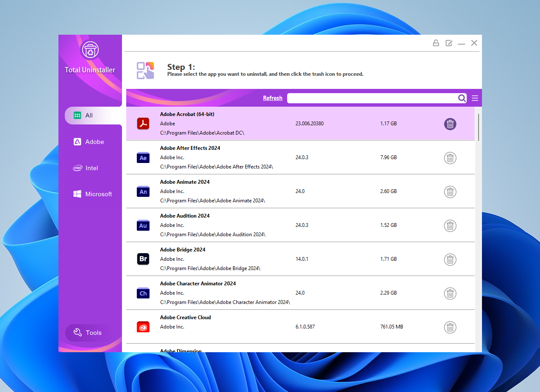Click the Adobe Audition 2024 app icon
This screenshot has width=540, height=392.
click(x=143, y=225)
